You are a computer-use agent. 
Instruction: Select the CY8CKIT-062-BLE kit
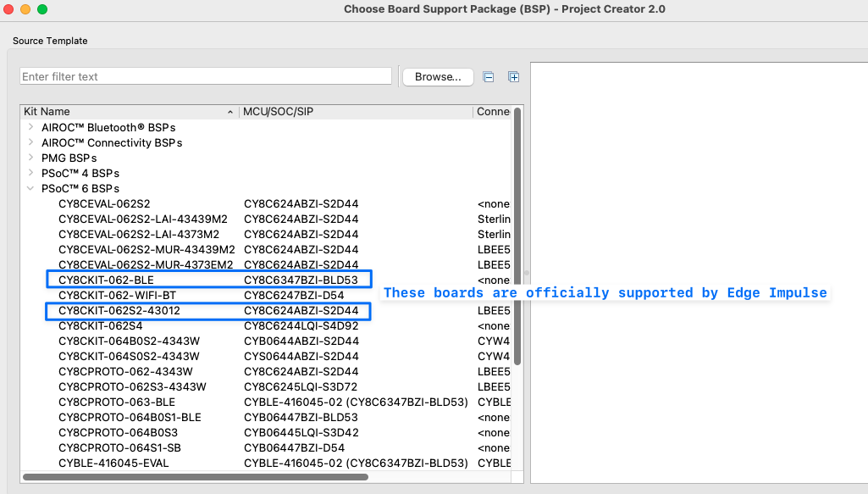click(x=107, y=280)
